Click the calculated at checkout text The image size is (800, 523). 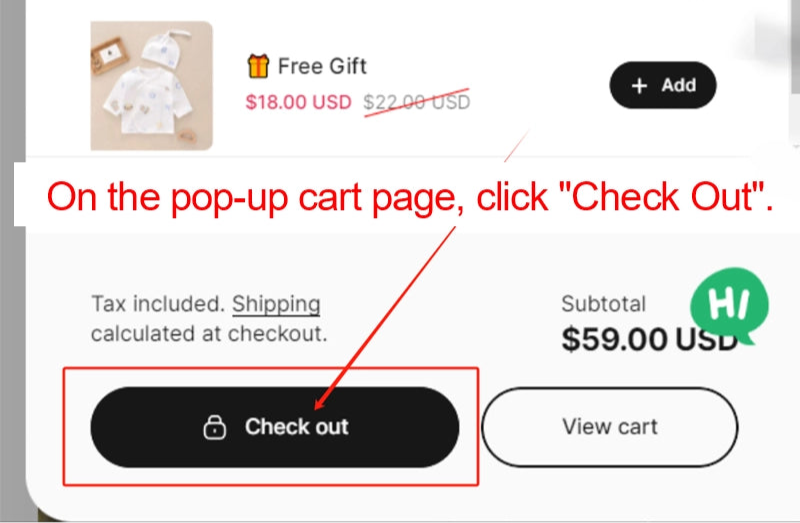(x=208, y=334)
